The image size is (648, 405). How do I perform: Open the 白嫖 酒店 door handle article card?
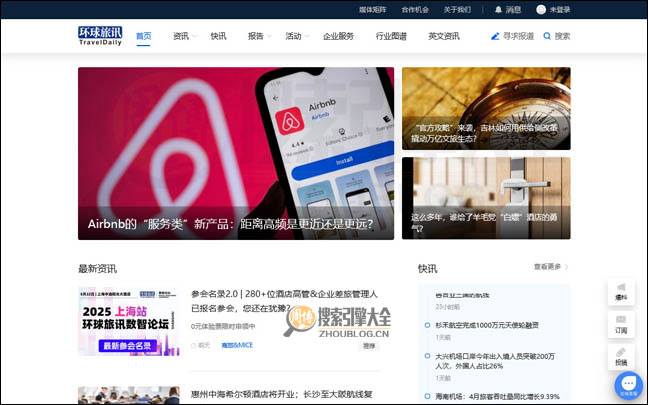[x=486, y=198]
